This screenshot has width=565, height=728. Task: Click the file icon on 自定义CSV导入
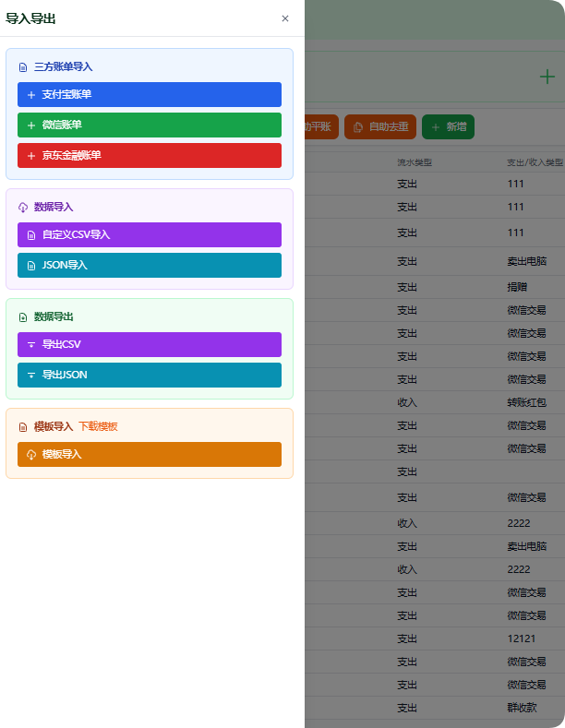click(31, 235)
